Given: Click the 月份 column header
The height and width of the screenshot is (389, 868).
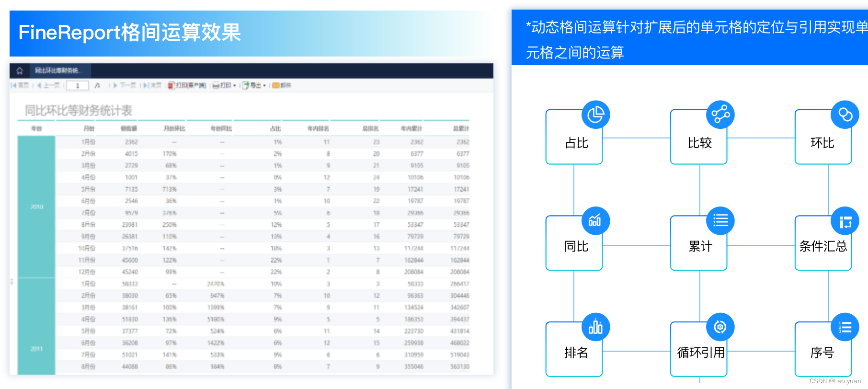Looking at the screenshot, I should (x=89, y=128).
